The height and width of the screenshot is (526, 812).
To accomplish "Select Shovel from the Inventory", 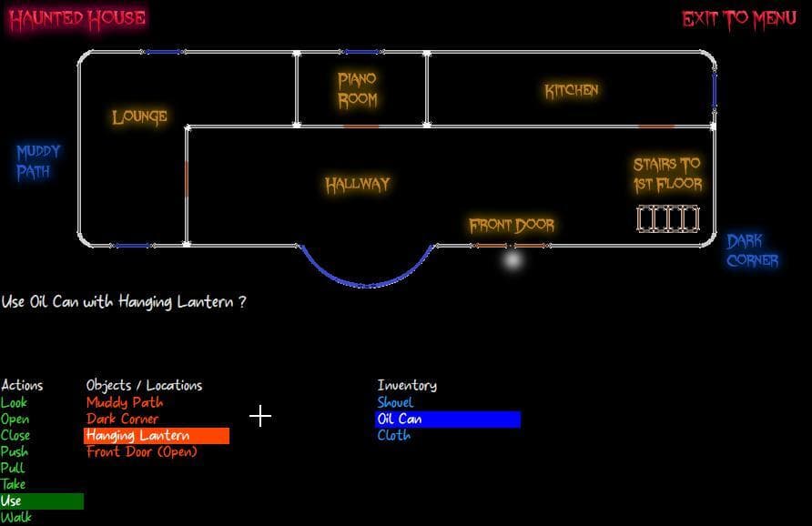I will (x=395, y=402).
